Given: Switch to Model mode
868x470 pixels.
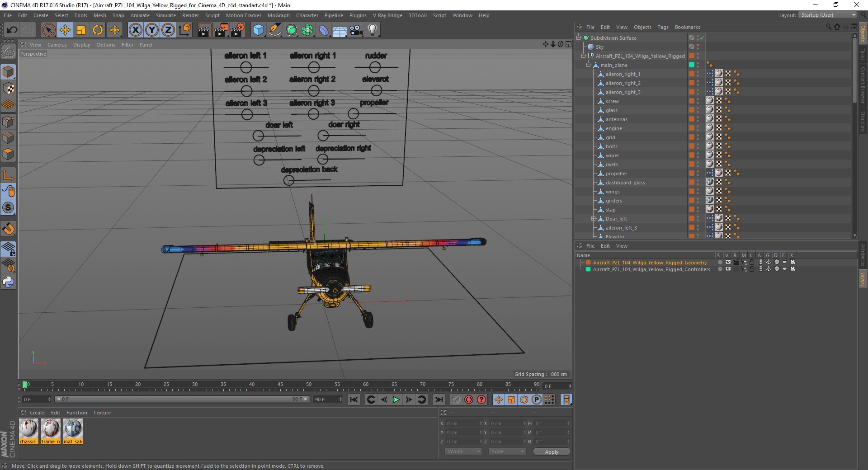Looking at the screenshot, I should (x=8, y=72).
